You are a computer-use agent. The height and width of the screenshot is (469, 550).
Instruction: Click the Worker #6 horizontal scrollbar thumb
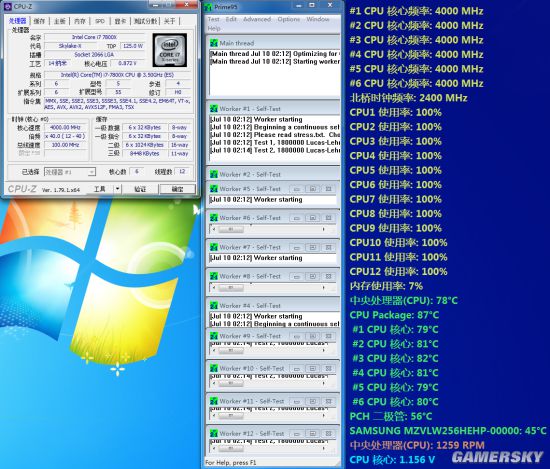pos(231,229)
